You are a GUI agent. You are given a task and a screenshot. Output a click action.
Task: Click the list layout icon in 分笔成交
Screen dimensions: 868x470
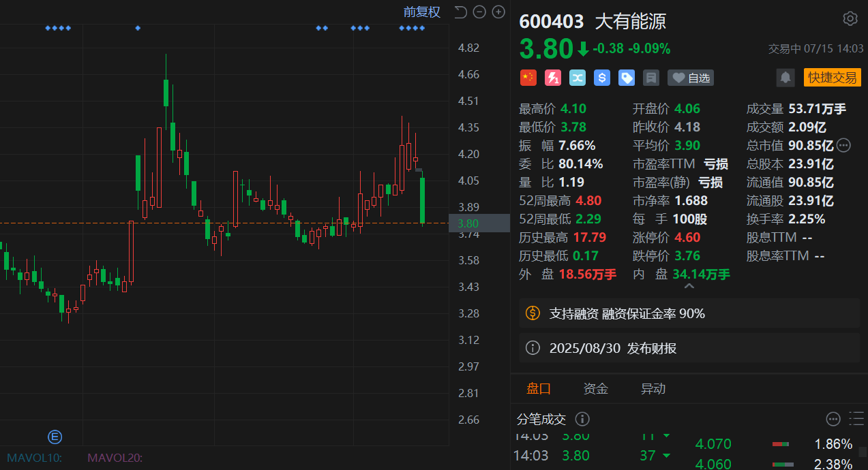[856, 418]
